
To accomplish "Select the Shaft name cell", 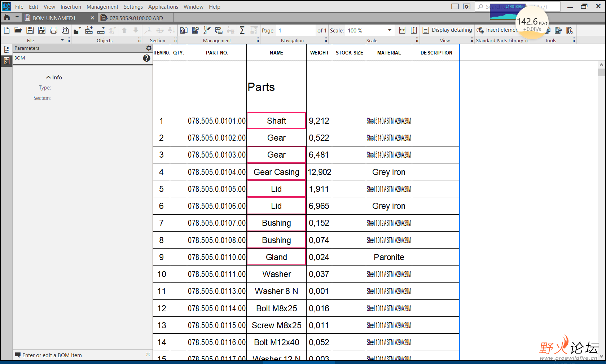I will click(276, 120).
